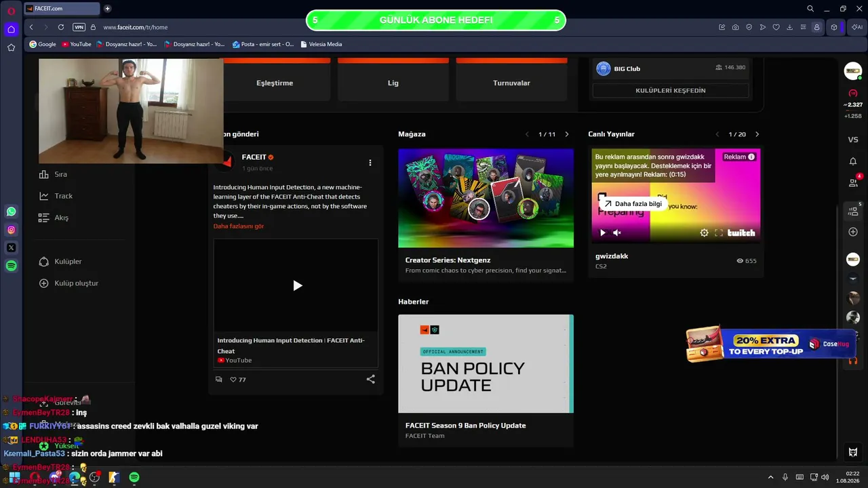Open OBS Studio from the taskbar

pos(95,477)
